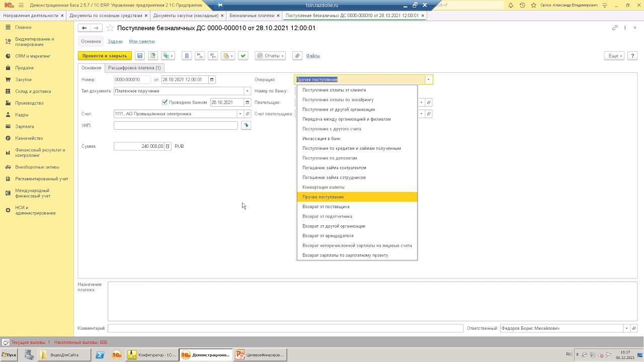
Task: Select Поступление оплаты по эквайрингу
Action: click(357, 100)
